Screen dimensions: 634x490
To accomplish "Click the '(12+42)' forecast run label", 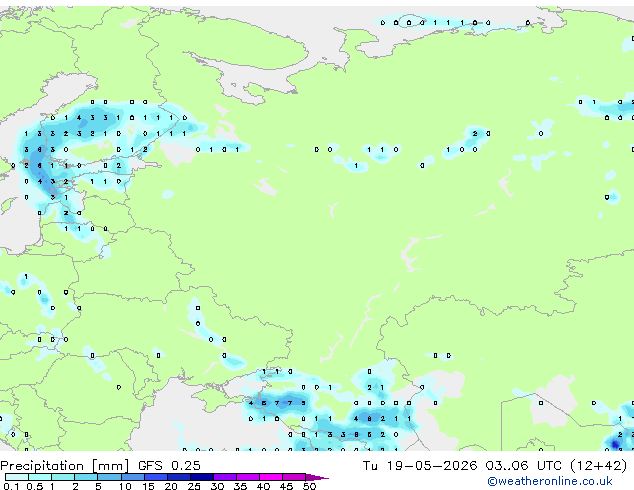I will pos(599,466).
